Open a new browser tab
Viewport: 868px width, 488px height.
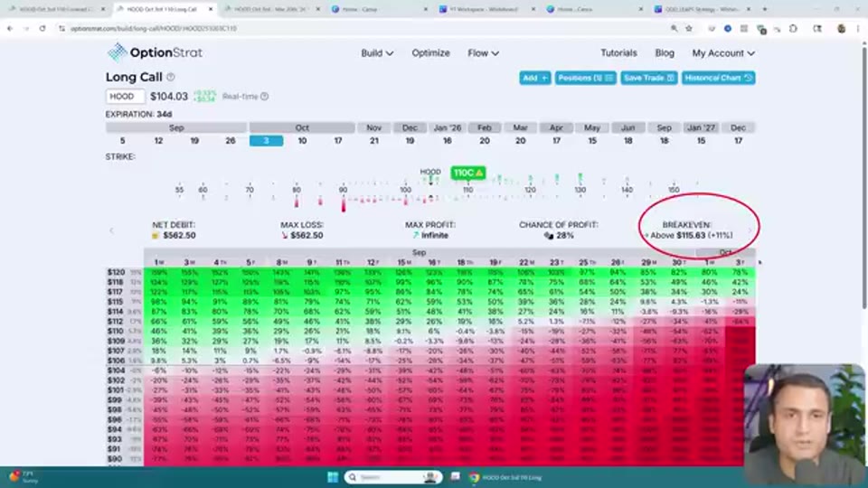(x=765, y=9)
